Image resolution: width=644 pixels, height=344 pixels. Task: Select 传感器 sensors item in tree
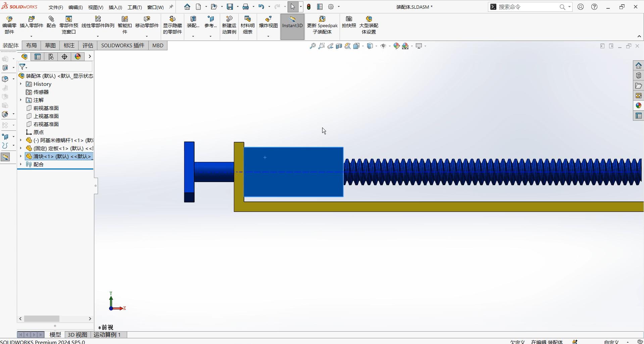tap(41, 92)
